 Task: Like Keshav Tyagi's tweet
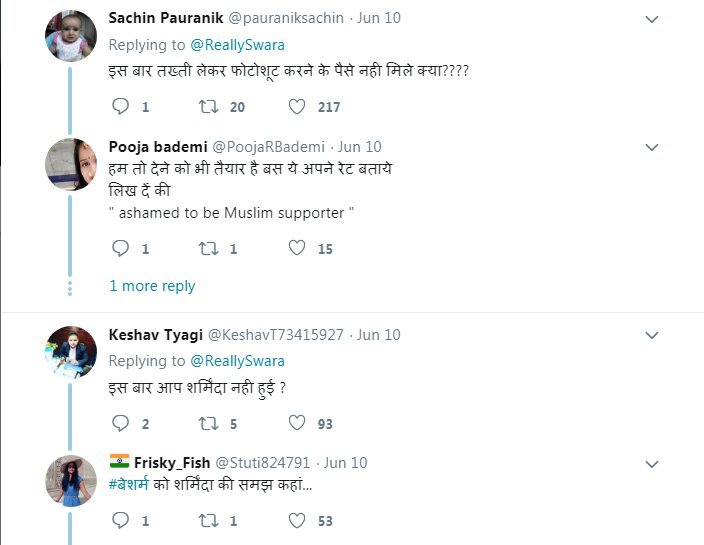point(297,424)
